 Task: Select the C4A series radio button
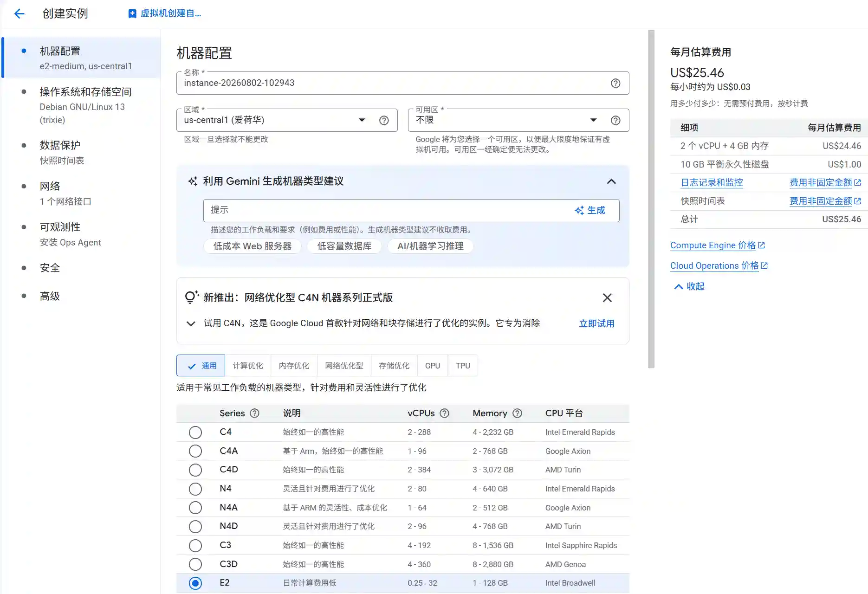[x=195, y=451]
